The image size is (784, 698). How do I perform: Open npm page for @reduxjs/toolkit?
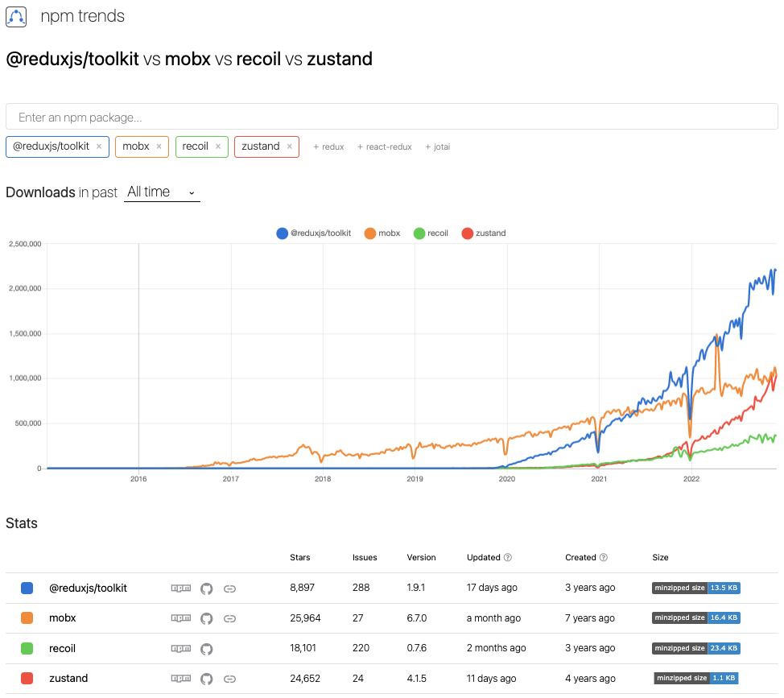[x=181, y=588]
